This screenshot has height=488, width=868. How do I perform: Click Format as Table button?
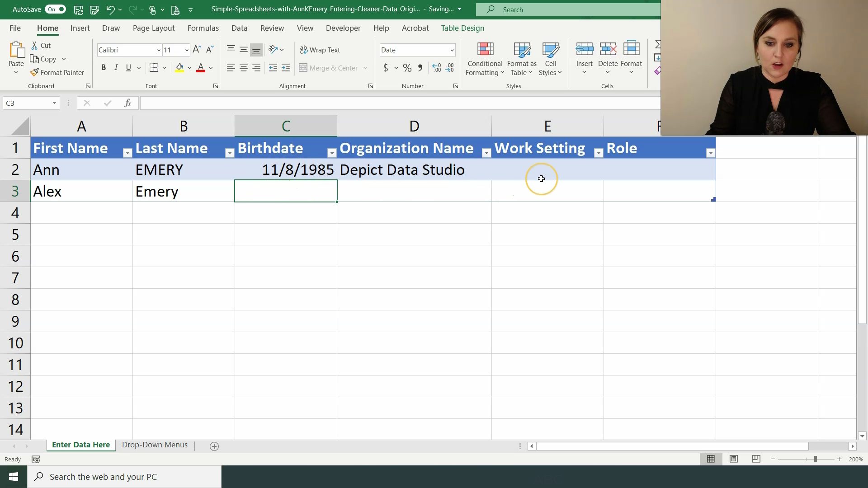(522, 59)
